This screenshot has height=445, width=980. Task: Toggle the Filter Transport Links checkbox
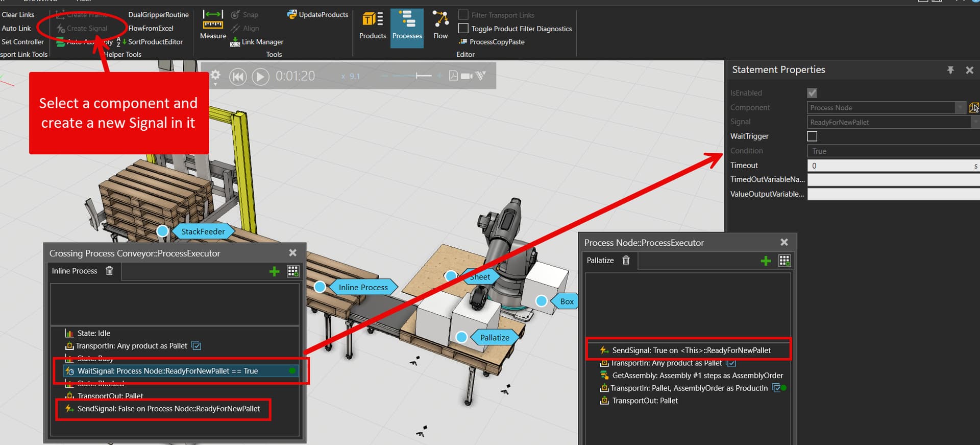coord(463,15)
